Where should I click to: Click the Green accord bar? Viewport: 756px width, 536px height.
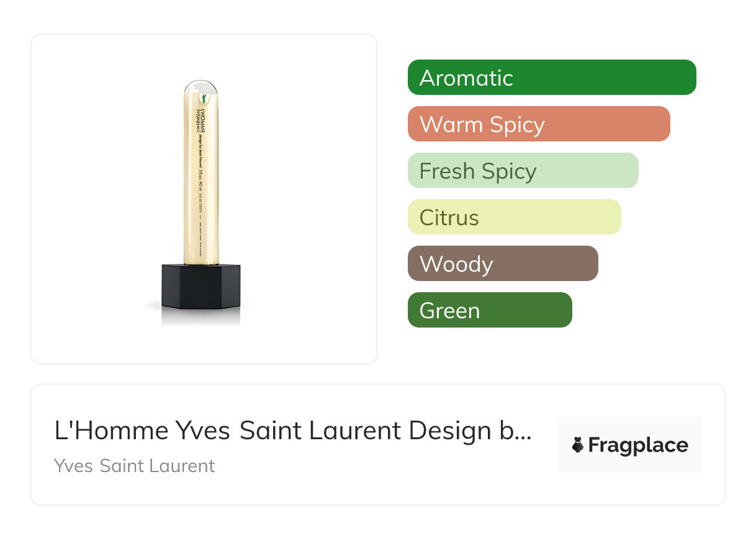(489, 310)
